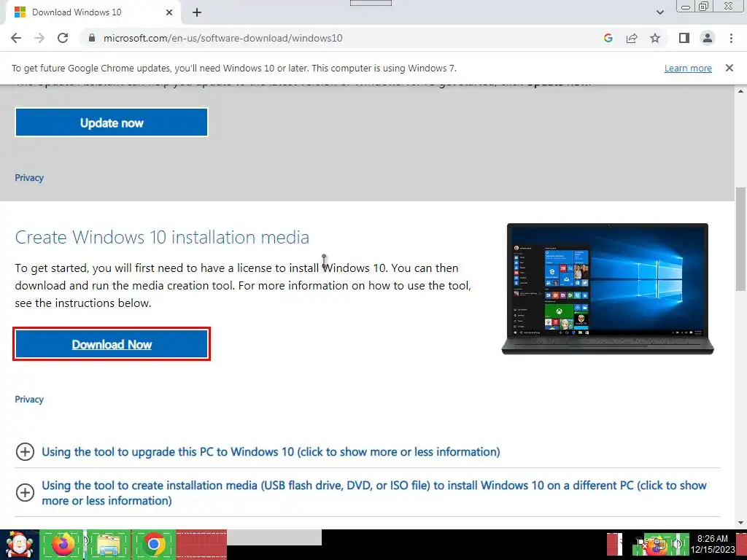Share this page using share icon
Image resolution: width=747 pixels, height=560 pixels.
[x=632, y=38]
